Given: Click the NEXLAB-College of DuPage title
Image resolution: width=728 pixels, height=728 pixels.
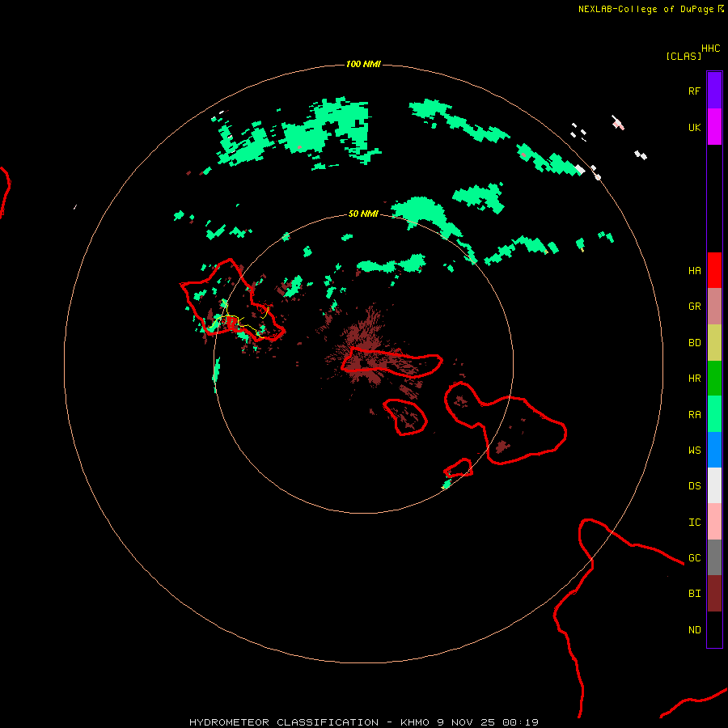Looking at the screenshot, I should (x=645, y=9).
